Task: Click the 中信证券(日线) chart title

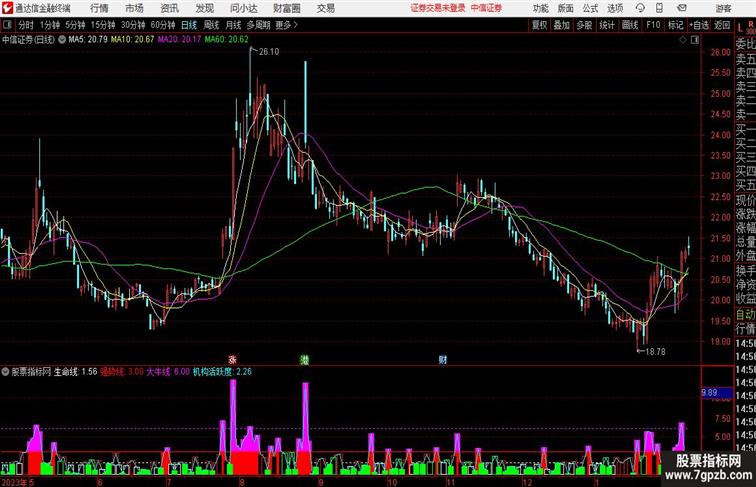Action: click(28, 40)
